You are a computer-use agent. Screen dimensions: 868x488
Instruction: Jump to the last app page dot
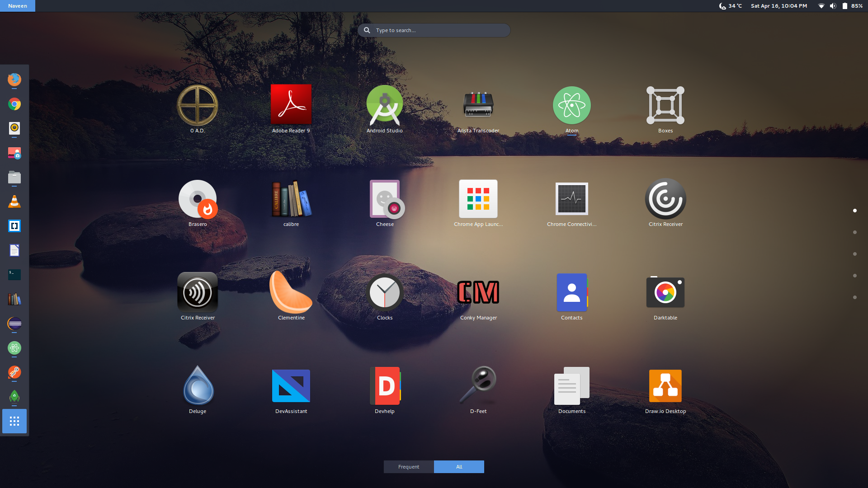coord(855,297)
